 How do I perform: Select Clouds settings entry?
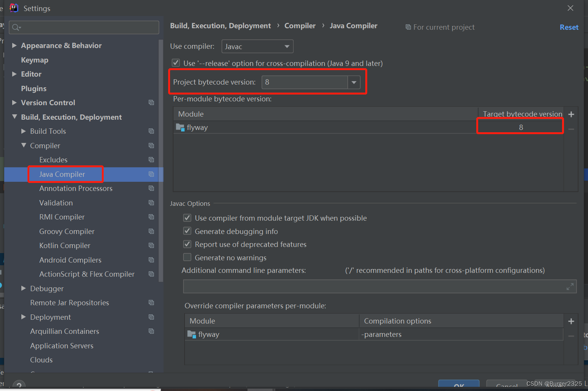42,360
